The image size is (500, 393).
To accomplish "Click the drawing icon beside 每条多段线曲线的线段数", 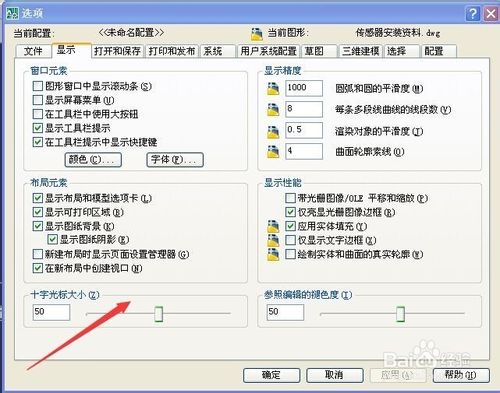I will (x=273, y=110).
